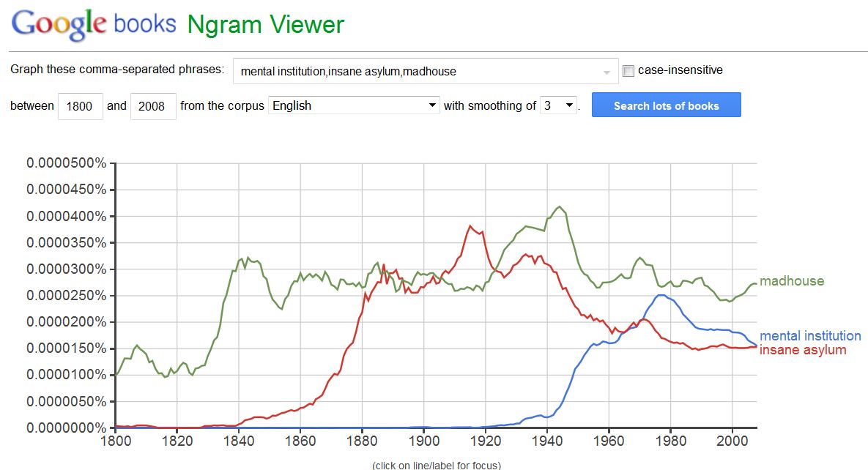868x470 pixels.
Task: Click the 2000 label on the x-axis
Action: coord(732,441)
